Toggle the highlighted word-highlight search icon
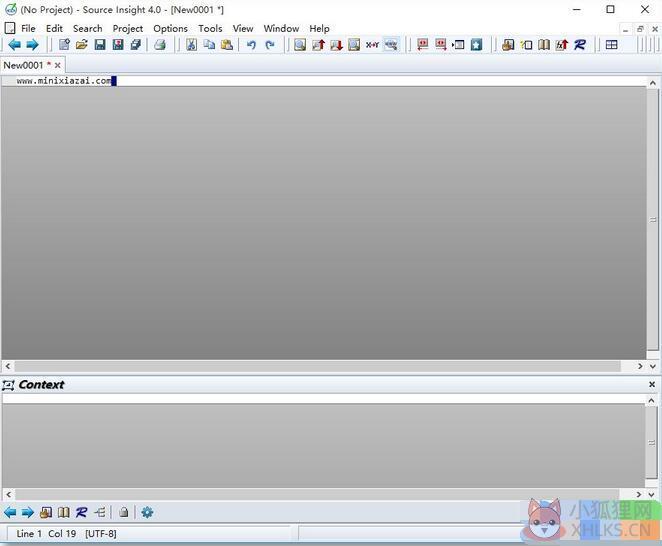Image resolution: width=662 pixels, height=546 pixels. pos(391,44)
